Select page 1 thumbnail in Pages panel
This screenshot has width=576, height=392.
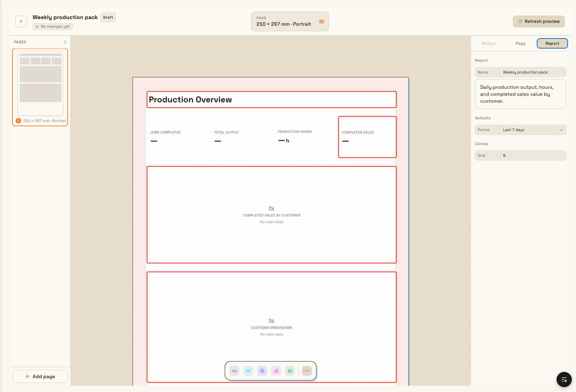(x=40, y=87)
